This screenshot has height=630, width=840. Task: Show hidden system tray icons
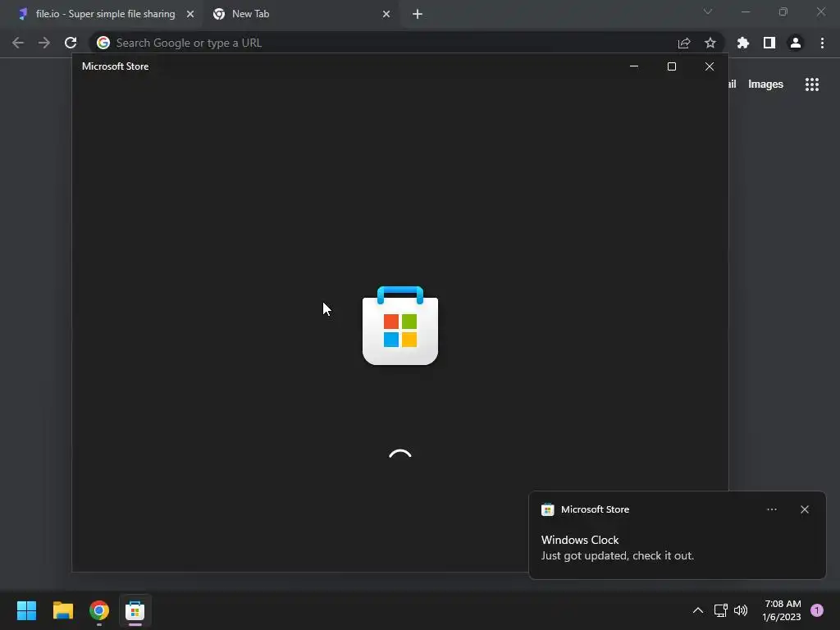[698, 610]
